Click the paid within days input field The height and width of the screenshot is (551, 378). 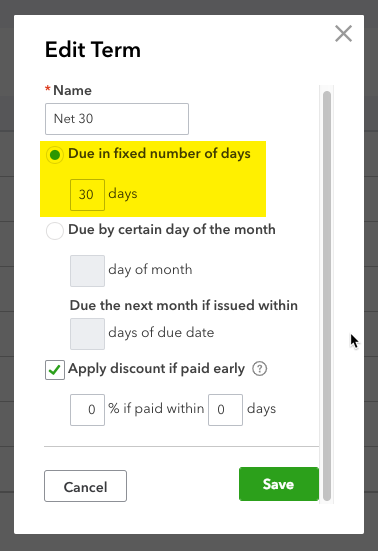tap(225, 410)
